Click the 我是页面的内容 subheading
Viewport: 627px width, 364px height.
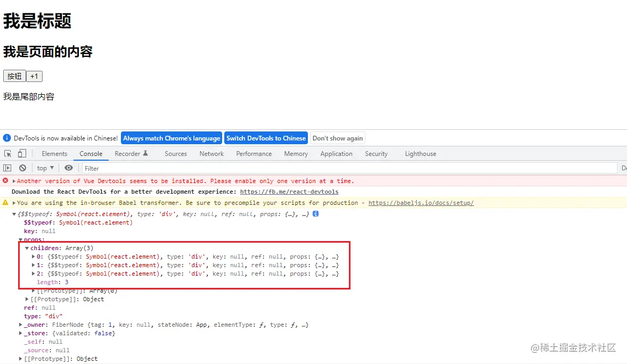click(48, 52)
